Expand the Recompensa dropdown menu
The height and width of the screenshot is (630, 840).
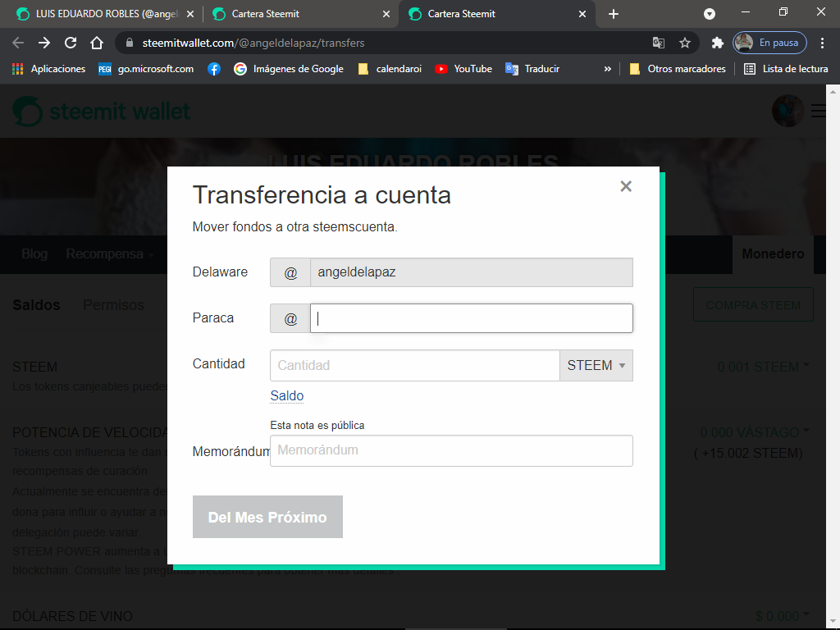(109, 254)
